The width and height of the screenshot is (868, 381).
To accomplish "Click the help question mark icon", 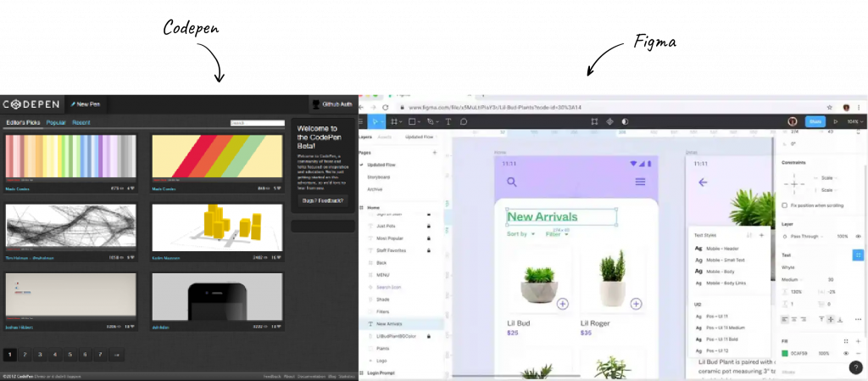I will click(855, 367).
